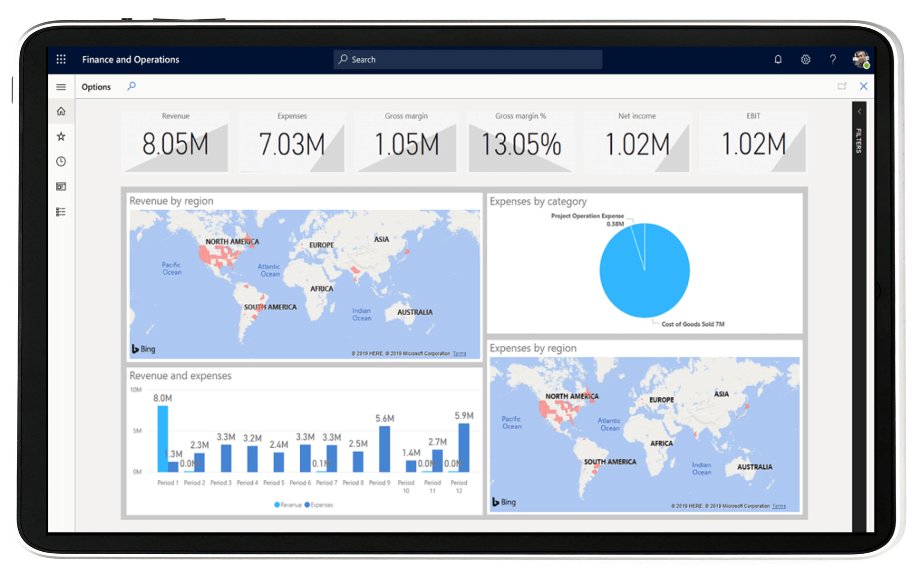Close the page with the X
924x576 pixels.
point(863,86)
